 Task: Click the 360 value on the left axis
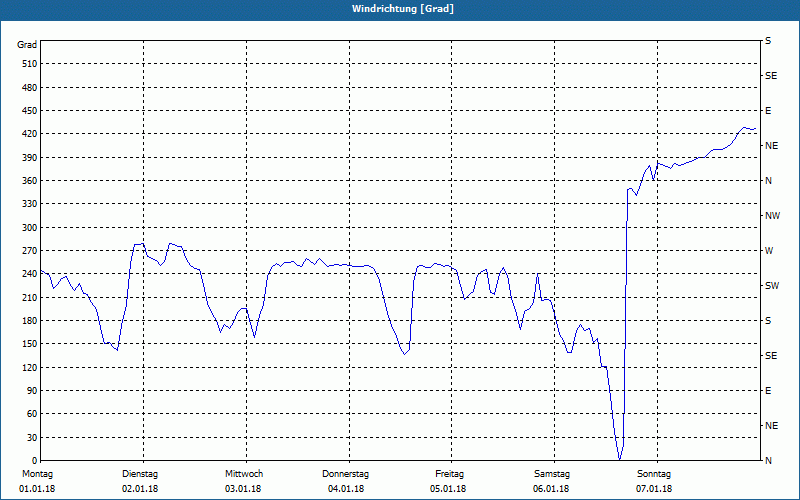[29, 181]
